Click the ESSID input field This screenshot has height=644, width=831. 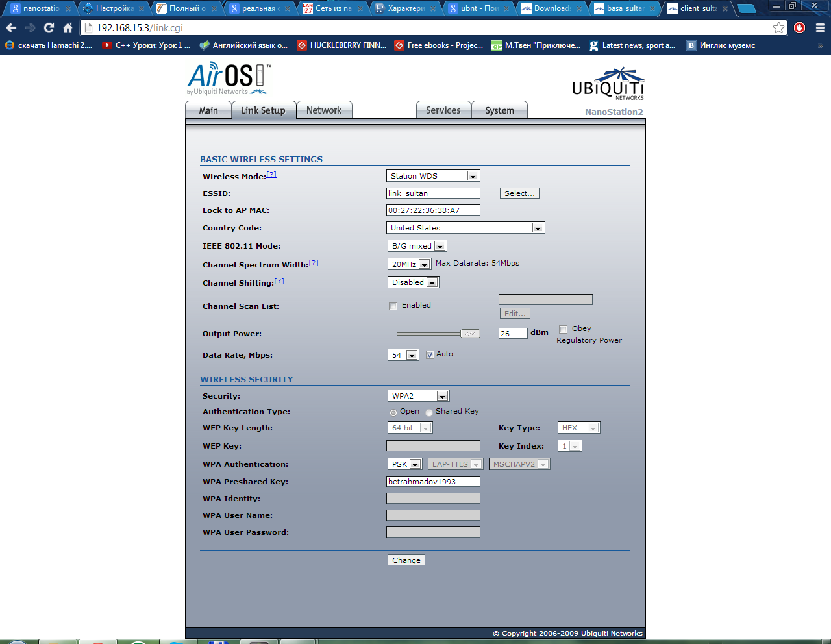(433, 193)
